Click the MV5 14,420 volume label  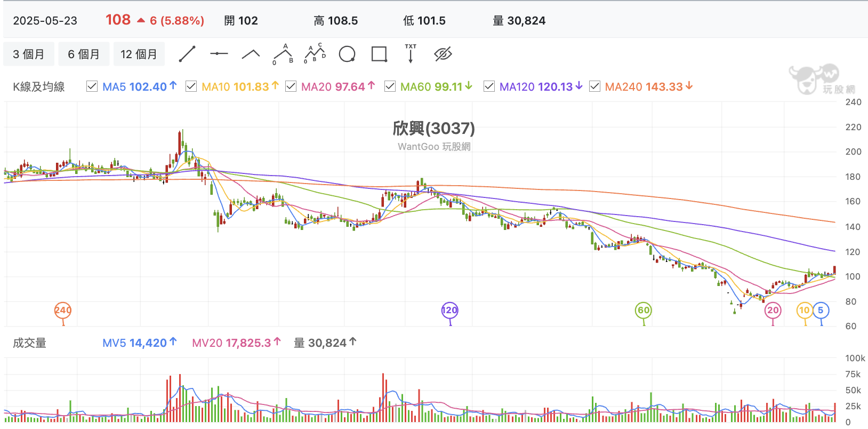tap(139, 343)
